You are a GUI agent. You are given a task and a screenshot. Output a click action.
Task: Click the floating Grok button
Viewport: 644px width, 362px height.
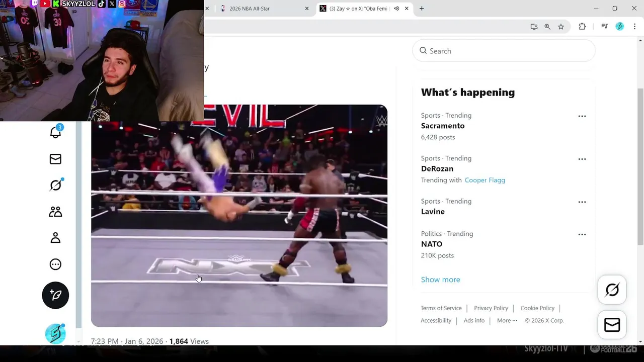pyautogui.click(x=612, y=290)
